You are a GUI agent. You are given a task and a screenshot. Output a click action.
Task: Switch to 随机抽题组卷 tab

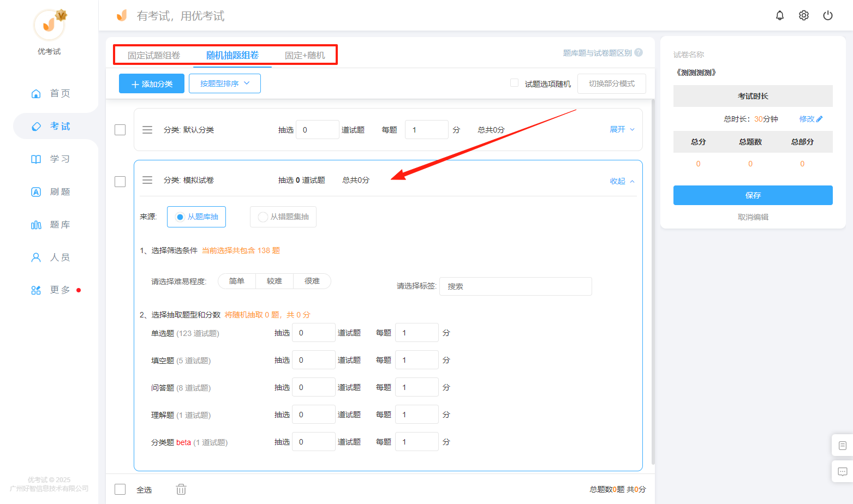(232, 55)
